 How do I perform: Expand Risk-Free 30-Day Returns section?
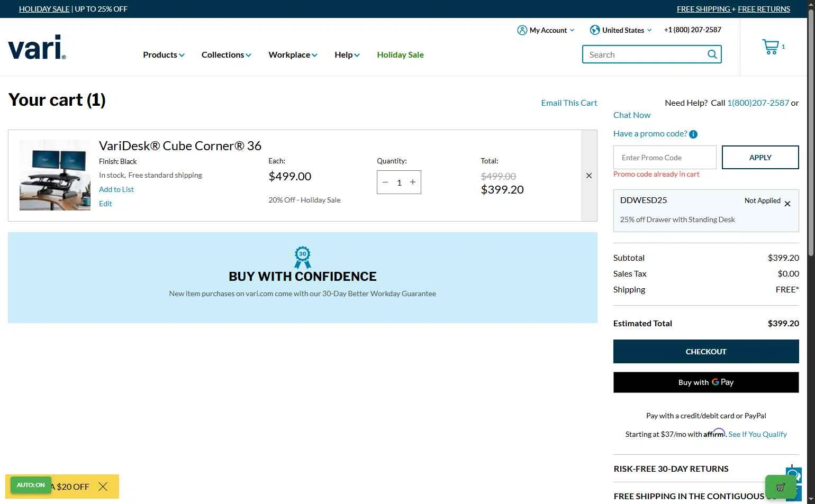[706, 469]
